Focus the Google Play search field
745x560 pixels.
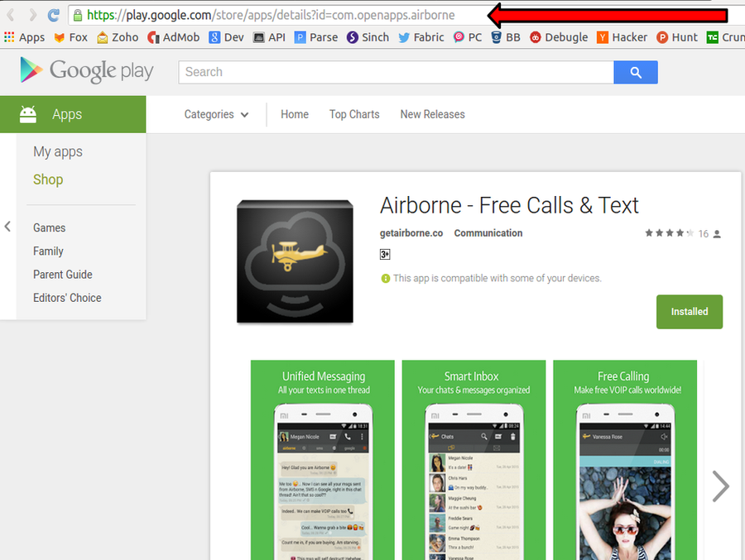tap(397, 72)
